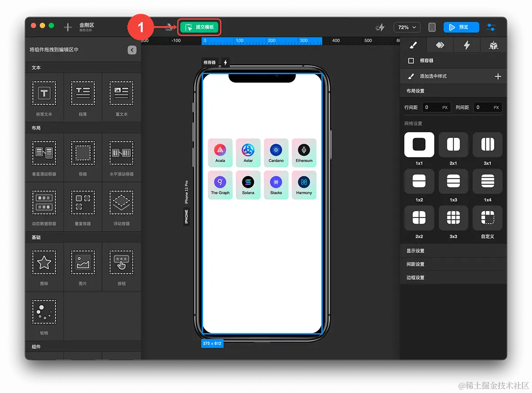The image size is (532, 393).
Task: Select the 轮转 carousel component
Action: pos(44,316)
